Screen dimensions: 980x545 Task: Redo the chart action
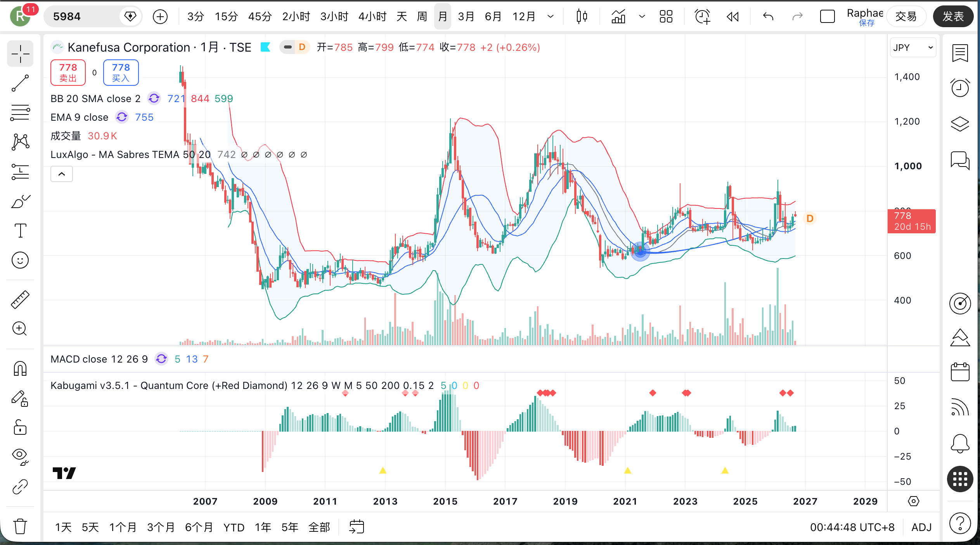click(797, 16)
